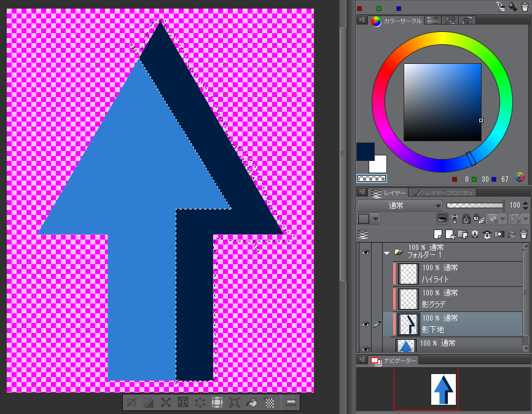Image resolution: width=532 pixels, height=414 pixels.
Task: Click the layer opacity slider bar
Action: [x=475, y=205]
